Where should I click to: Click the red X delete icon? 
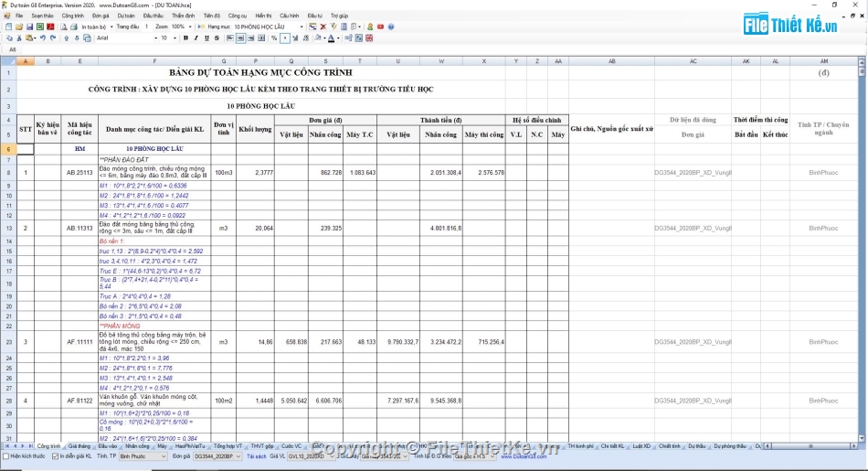coord(323,27)
